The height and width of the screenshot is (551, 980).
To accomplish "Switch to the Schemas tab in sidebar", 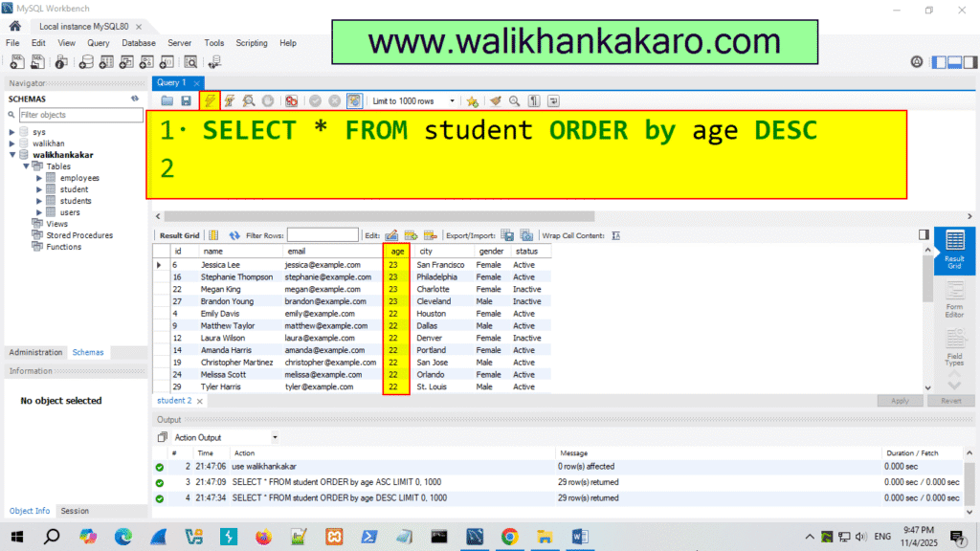I will tap(87, 352).
